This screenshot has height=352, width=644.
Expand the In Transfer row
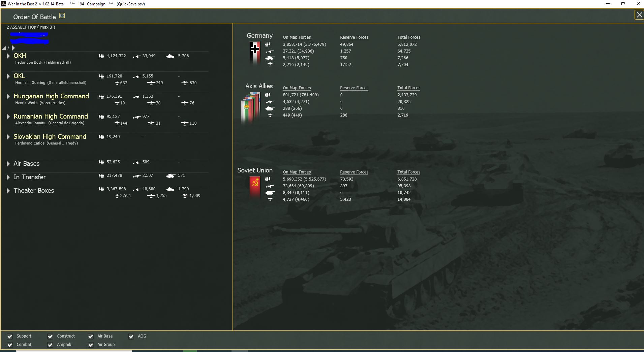(x=8, y=177)
